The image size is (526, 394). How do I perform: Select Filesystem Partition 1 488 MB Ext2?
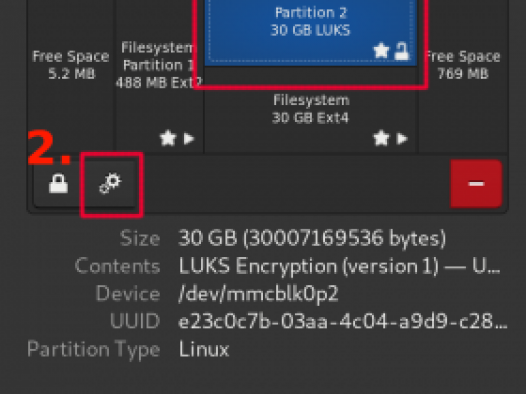click(x=160, y=75)
